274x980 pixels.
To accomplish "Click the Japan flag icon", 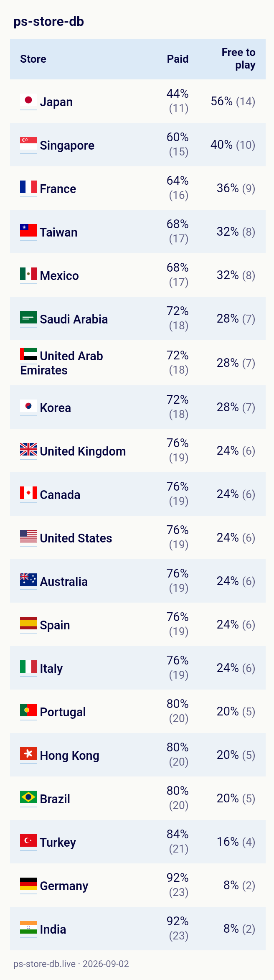I will 28,101.
